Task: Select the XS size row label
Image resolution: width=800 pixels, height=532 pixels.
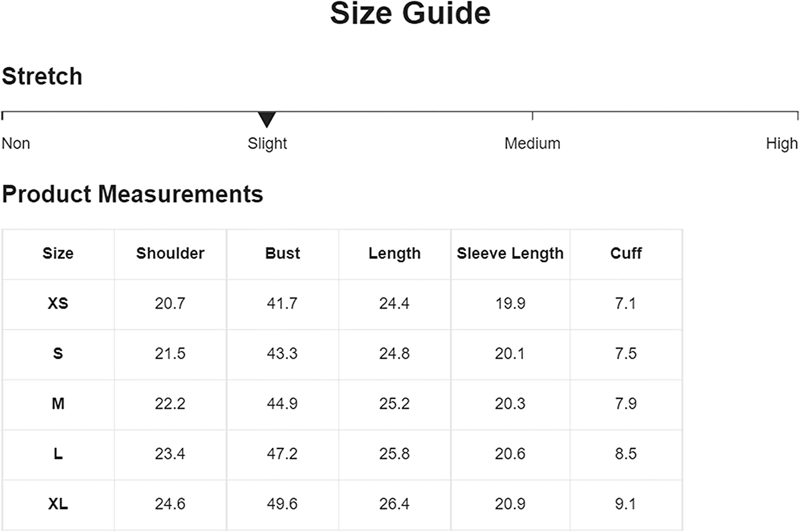Action: click(58, 303)
